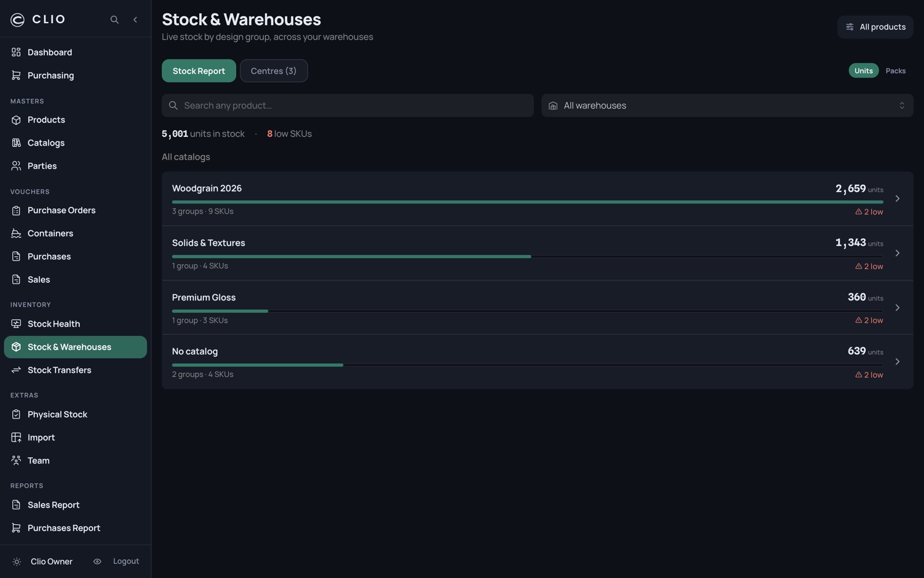Click the Logout link
Screen dimensions: 924x578
click(x=126, y=562)
